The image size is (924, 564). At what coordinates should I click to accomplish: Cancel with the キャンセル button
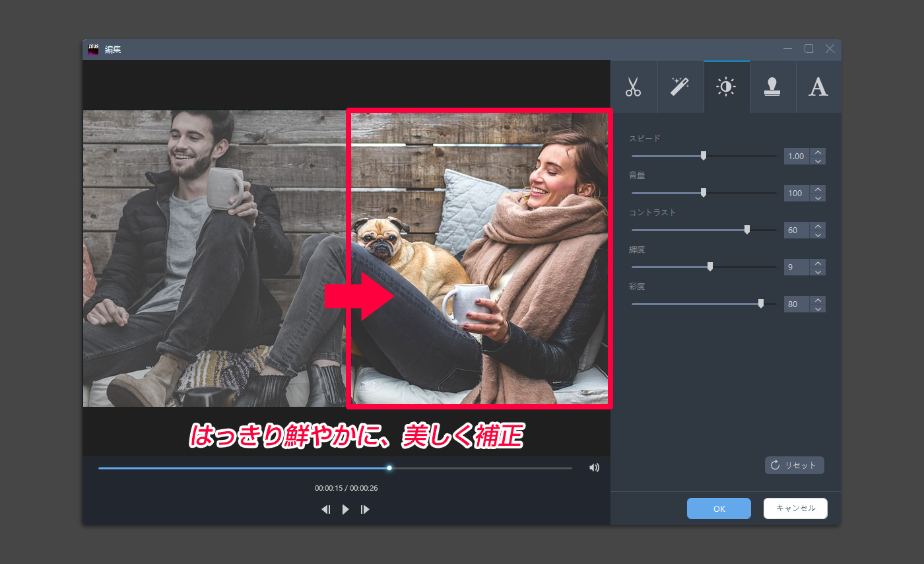[795, 509]
